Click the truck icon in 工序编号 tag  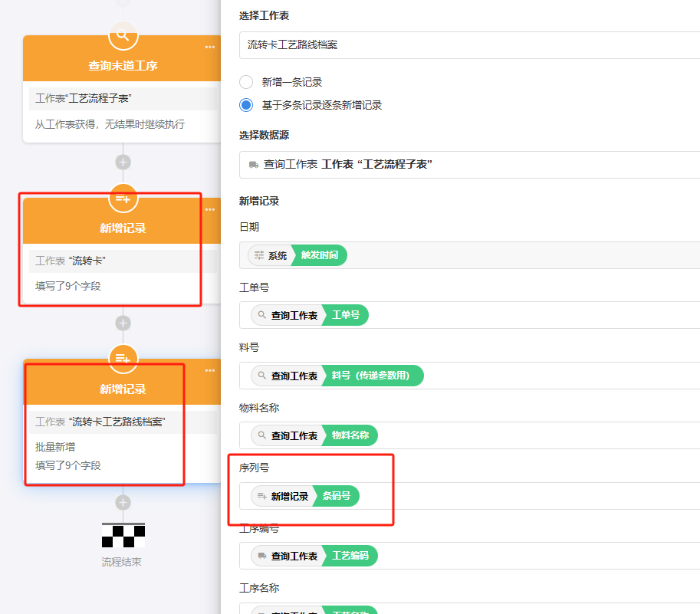(x=262, y=556)
